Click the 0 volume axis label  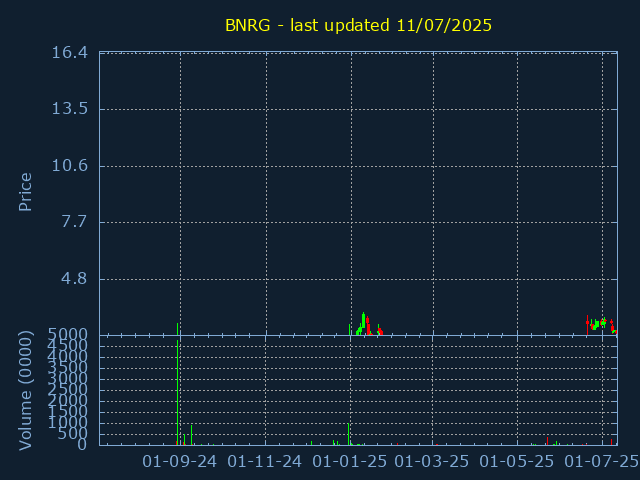tap(82, 444)
